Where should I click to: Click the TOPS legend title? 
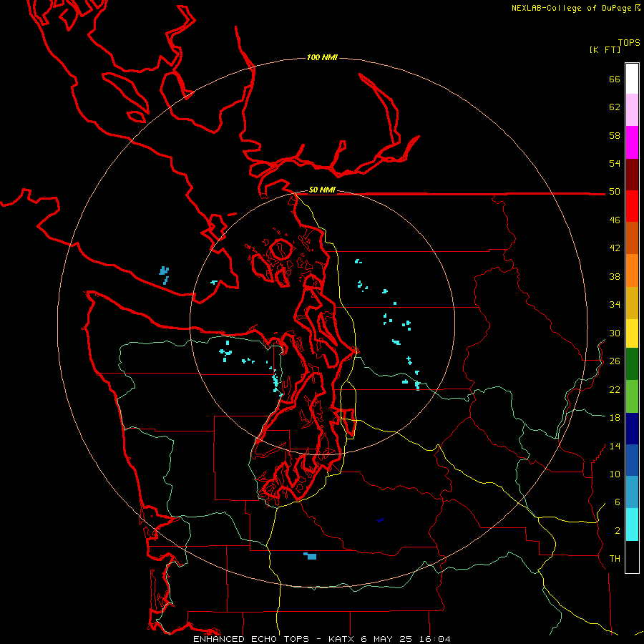point(629,42)
